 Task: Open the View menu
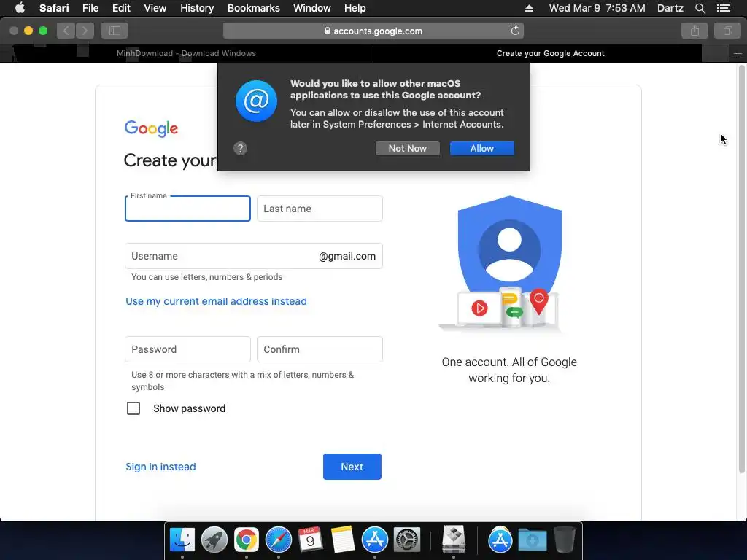[x=155, y=8]
